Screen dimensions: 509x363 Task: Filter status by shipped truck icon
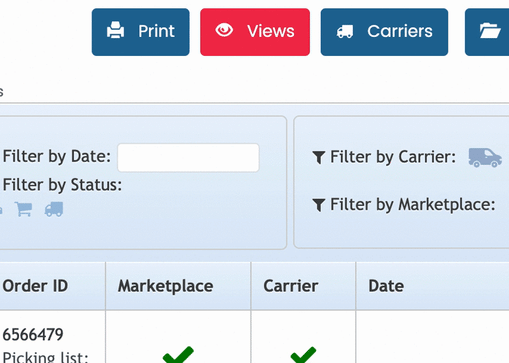click(x=54, y=209)
